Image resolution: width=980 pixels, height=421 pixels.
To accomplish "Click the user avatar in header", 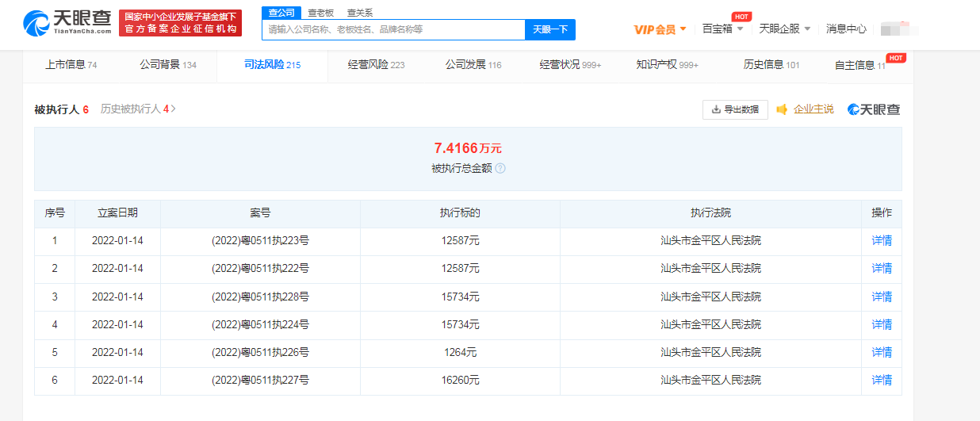I will pos(898,29).
